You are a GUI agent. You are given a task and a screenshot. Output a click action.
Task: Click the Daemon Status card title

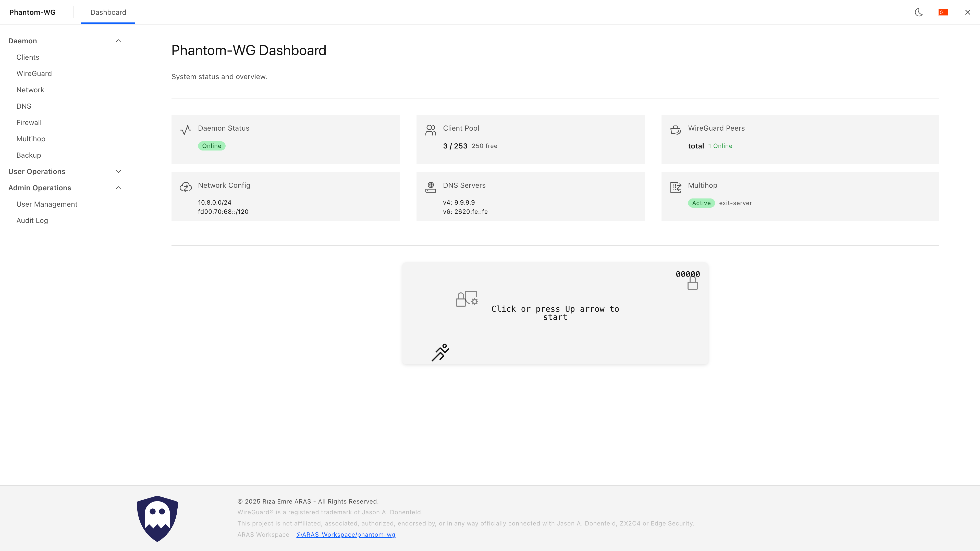pyautogui.click(x=224, y=128)
